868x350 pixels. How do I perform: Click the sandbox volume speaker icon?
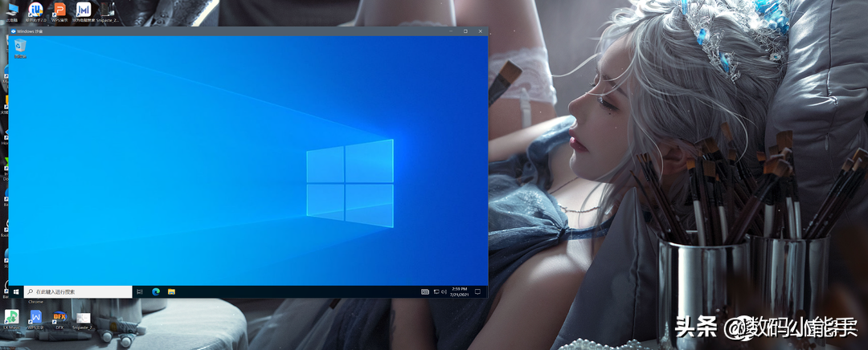point(444,291)
